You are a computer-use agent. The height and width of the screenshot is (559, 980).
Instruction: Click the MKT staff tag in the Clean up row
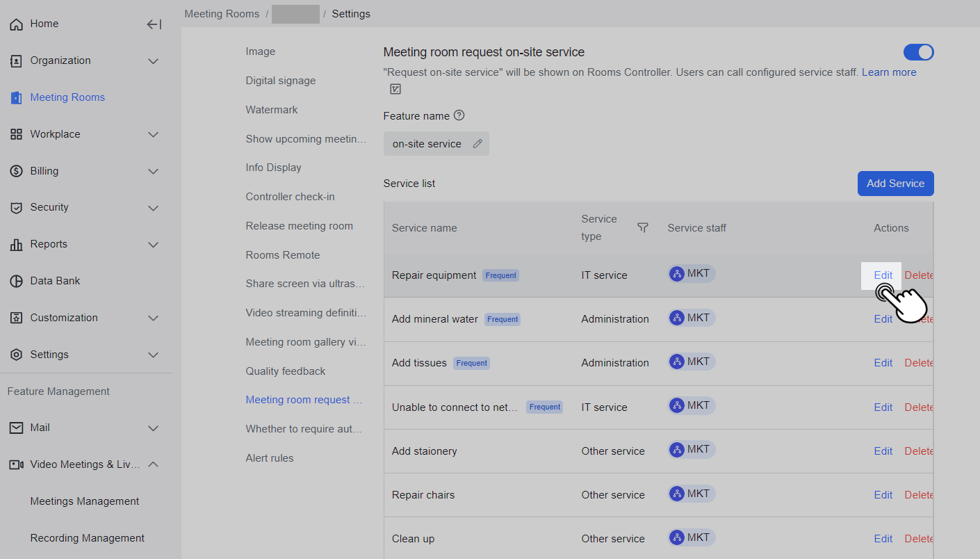(x=692, y=537)
